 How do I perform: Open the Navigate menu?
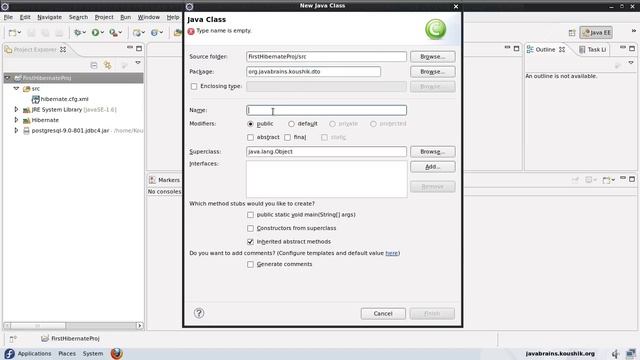click(x=49, y=17)
